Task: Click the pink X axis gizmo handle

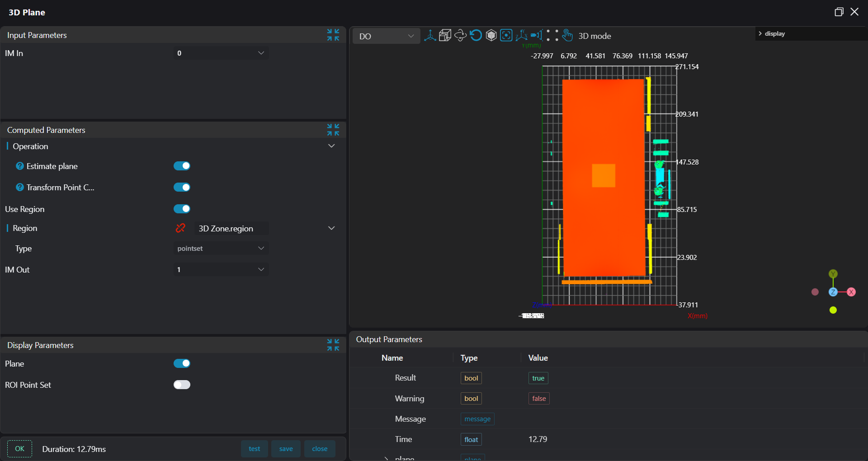Action: (851, 292)
